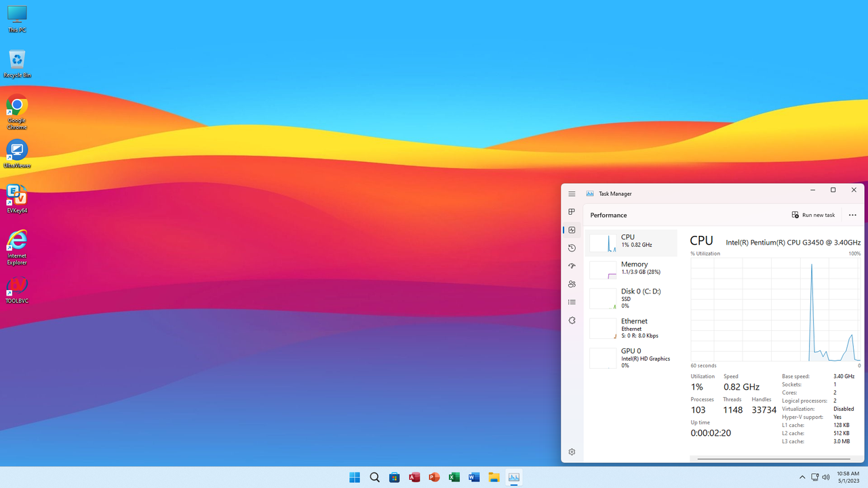
Task: Select Recycle Bin desktop icon
Action: (x=17, y=64)
